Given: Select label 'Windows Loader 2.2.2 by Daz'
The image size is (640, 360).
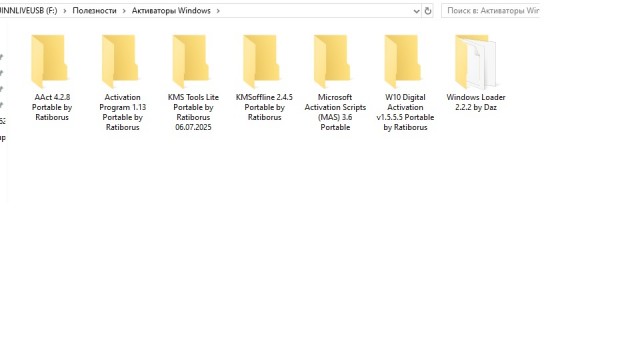Looking at the screenshot, I should [x=476, y=102].
